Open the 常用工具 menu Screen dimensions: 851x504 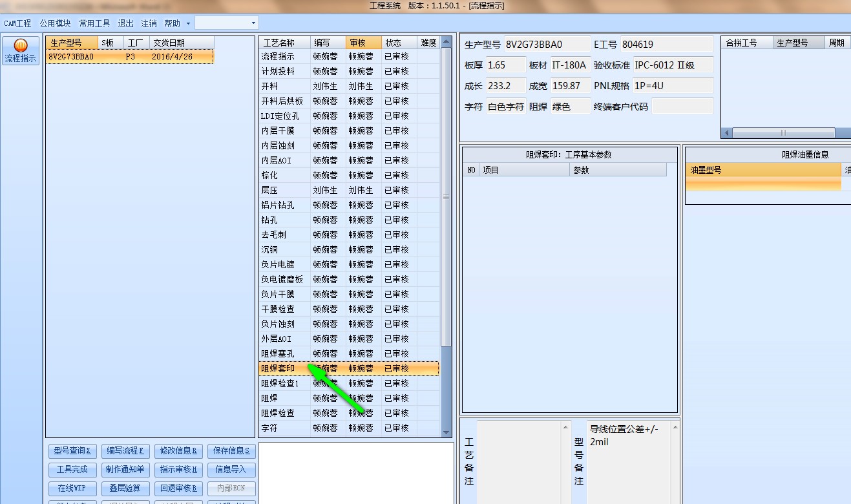point(94,23)
